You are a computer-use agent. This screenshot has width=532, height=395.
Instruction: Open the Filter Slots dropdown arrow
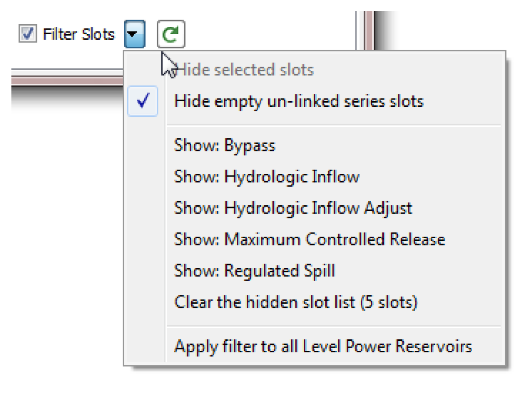pos(135,35)
